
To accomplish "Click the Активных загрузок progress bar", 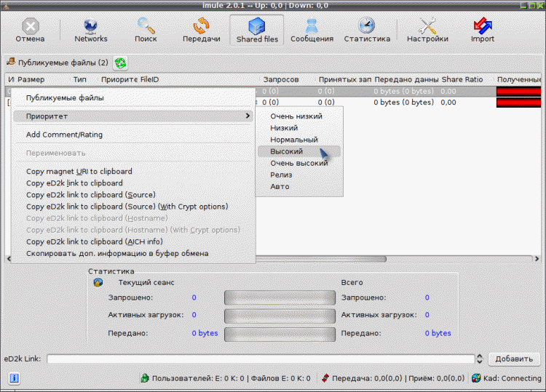I will [x=280, y=316].
